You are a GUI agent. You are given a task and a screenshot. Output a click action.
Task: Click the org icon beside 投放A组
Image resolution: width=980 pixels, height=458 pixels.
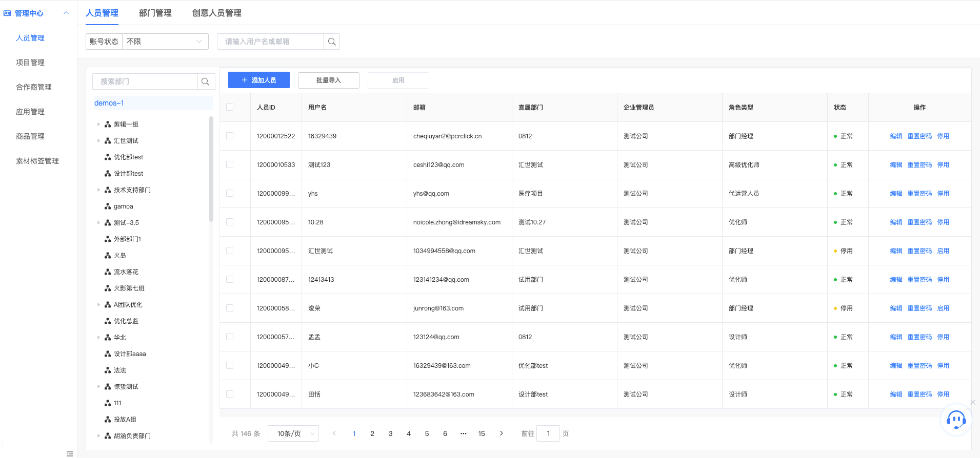[x=108, y=420]
